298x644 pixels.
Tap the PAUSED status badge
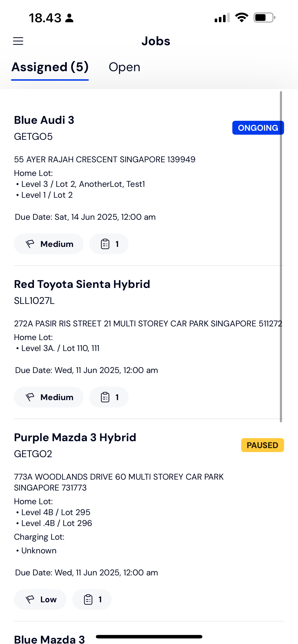(x=262, y=445)
